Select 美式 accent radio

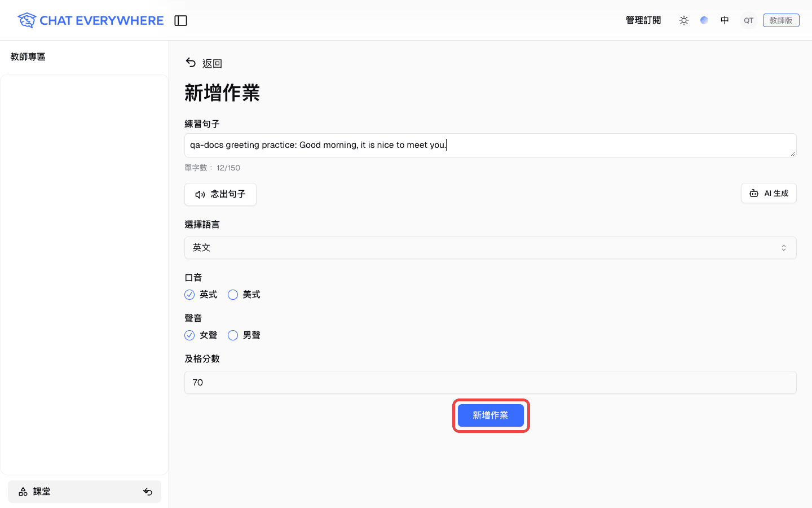233,295
